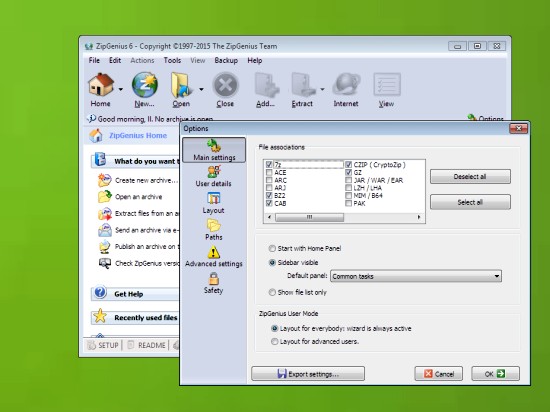Click the Deselect all button
Viewport: 550px width, 412px height.
[x=470, y=176]
